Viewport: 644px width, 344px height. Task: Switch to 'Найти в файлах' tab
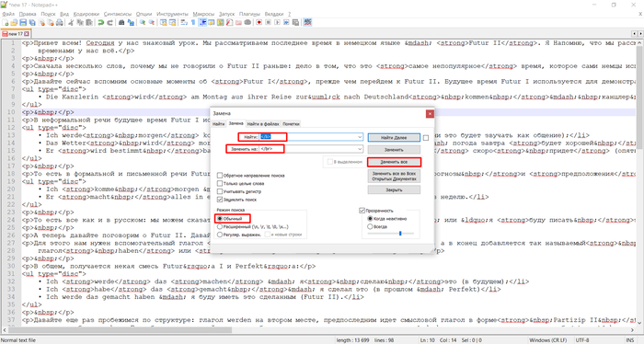click(263, 123)
